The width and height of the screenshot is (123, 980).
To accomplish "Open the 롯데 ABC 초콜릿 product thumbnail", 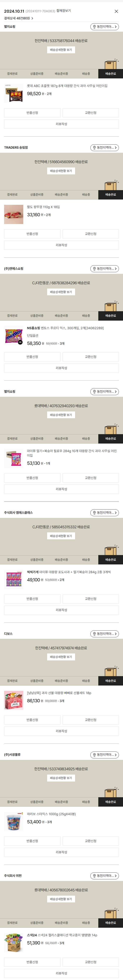I will click(14, 94).
